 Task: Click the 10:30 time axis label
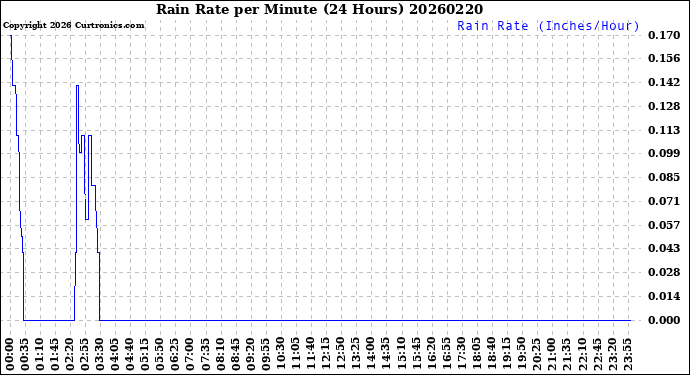(x=281, y=355)
